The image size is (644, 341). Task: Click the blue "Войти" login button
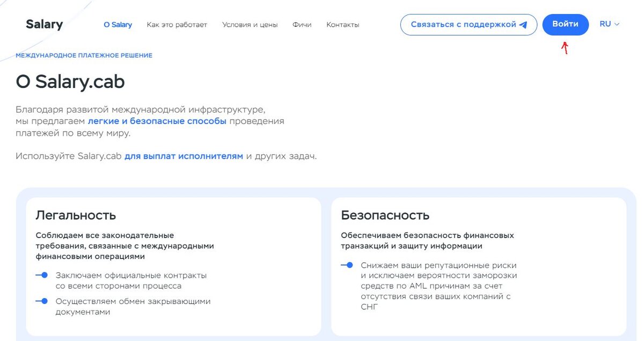click(566, 25)
